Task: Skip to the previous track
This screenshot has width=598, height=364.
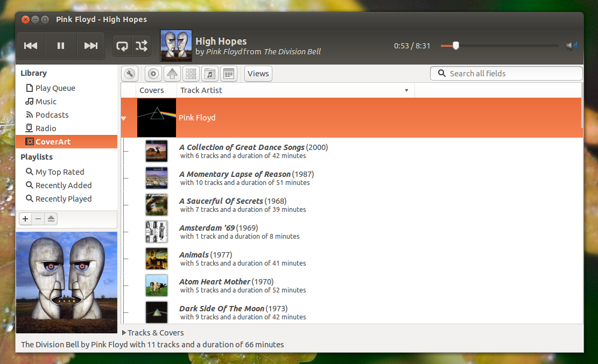Action: 31,46
